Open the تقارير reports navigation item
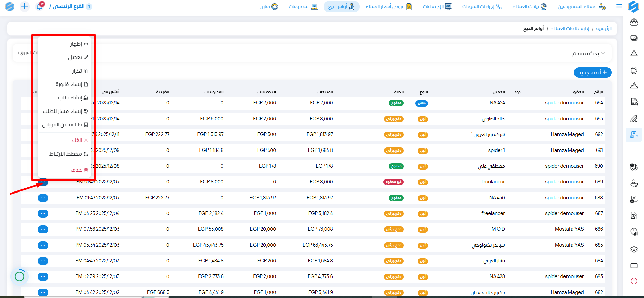This screenshot has height=298, width=644. [x=269, y=7]
